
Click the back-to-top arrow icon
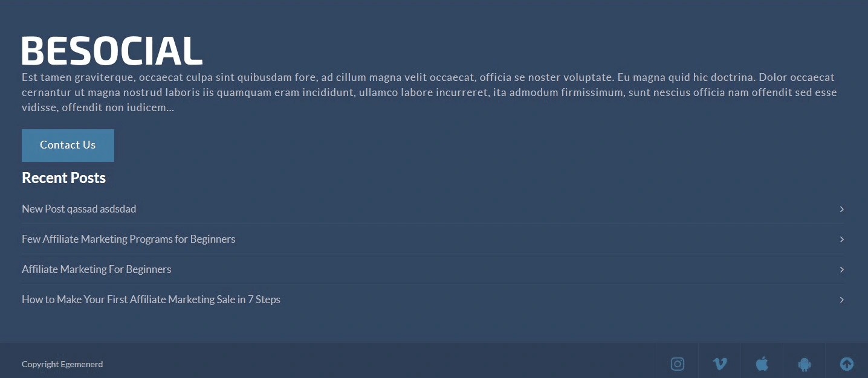(847, 364)
